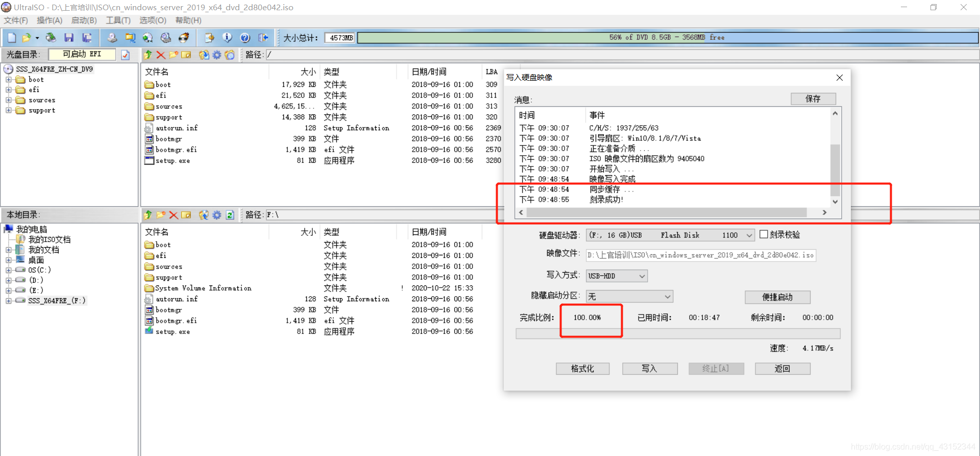The image size is (980, 456).
Task: Open the 文件(F) menu
Action: 16,20
